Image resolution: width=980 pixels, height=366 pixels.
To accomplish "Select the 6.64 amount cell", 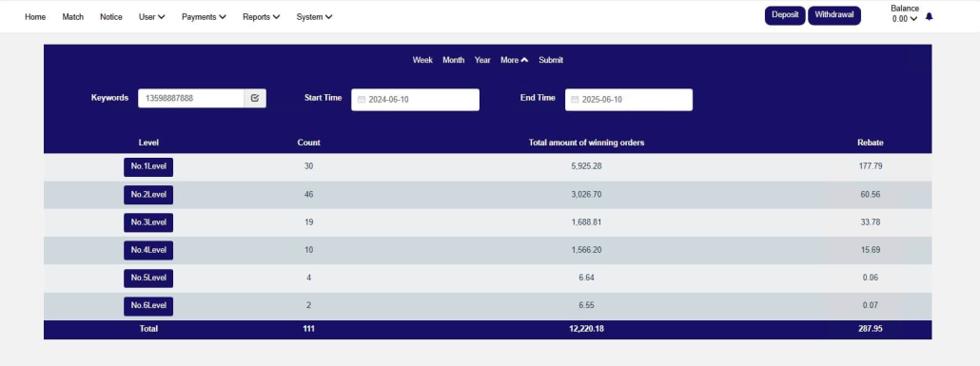I will point(586,278).
